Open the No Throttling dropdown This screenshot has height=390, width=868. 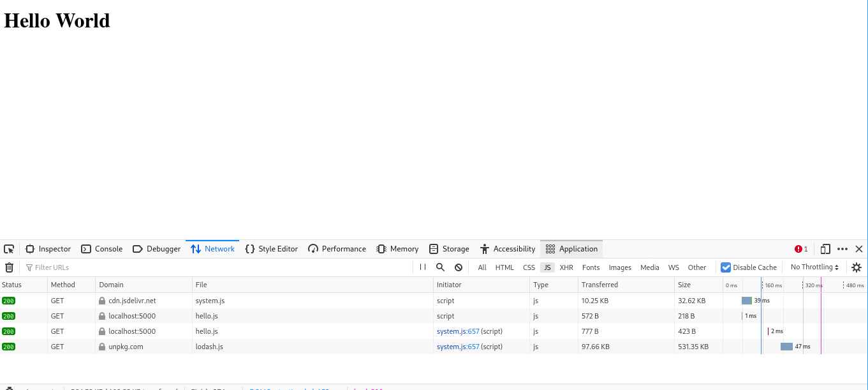[x=814, y=267]
